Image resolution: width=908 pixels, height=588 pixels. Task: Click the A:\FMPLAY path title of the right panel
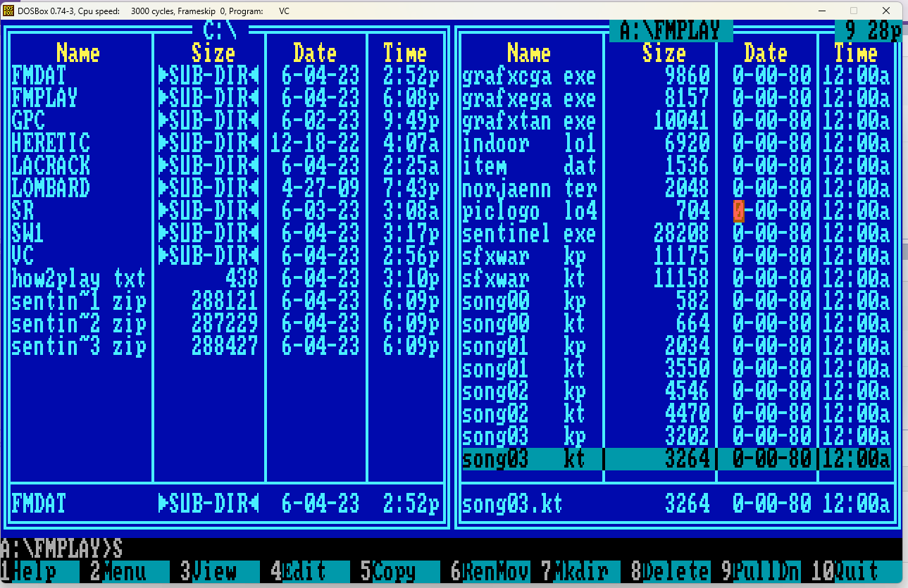[671, 31]
